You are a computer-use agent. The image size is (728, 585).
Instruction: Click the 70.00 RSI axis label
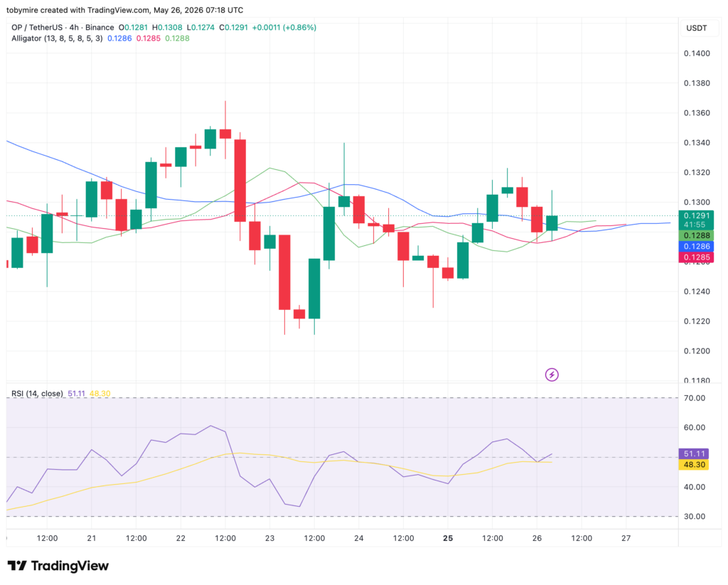(x=694, y=398)
